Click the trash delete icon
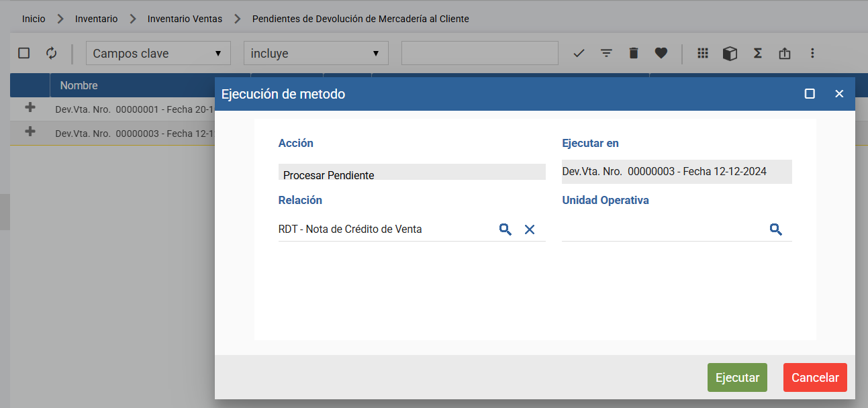The image size is (868, 408). tap(634, 53)
